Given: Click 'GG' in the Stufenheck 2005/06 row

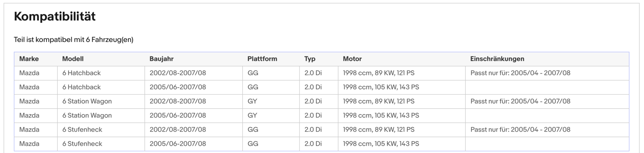Looking at the screenshot, I should 253,144.
